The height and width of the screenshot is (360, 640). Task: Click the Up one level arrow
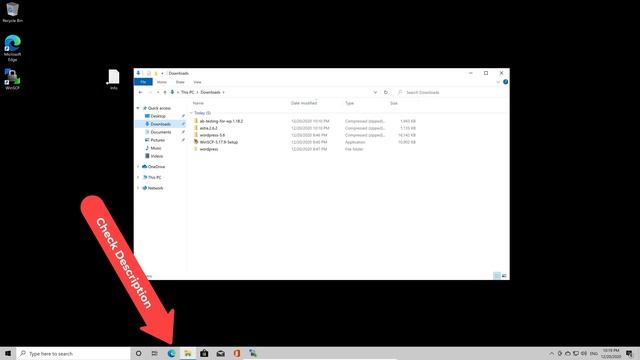coord(165,92)
